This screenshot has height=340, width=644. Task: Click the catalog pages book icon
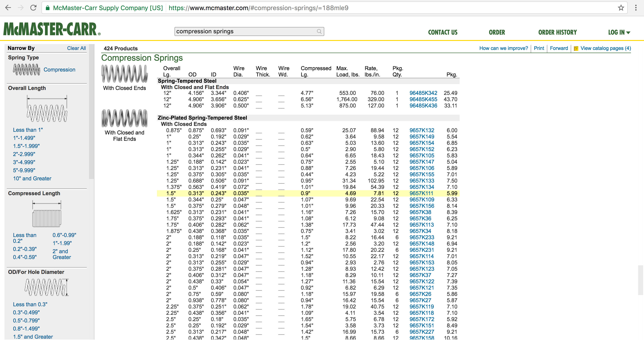coord(576,49)
